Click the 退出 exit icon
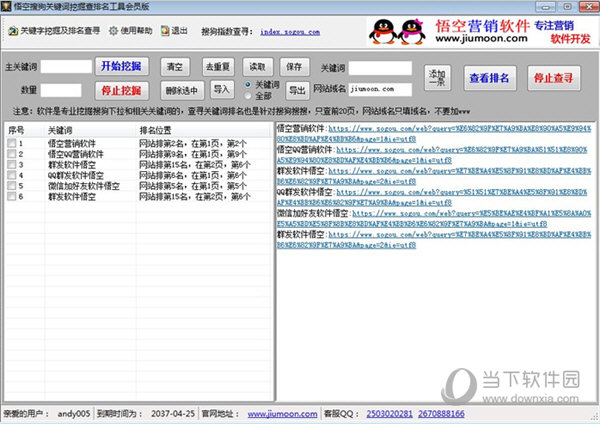Screen dimensions: 600x424 (164, 31)
